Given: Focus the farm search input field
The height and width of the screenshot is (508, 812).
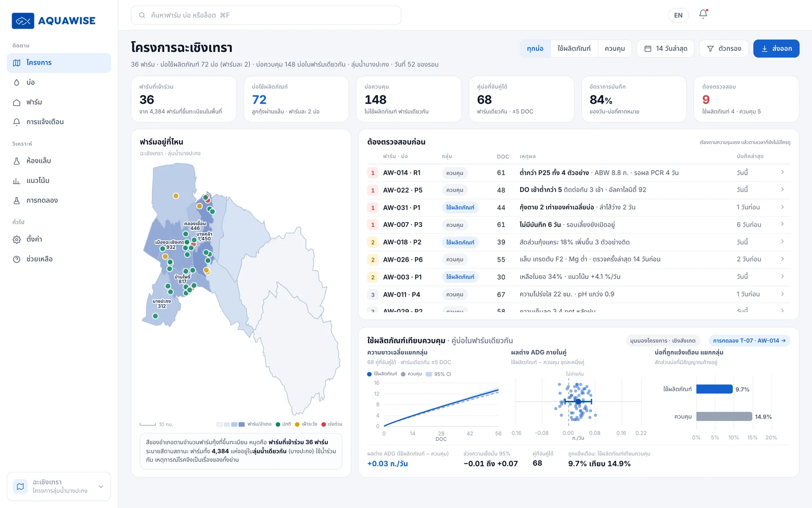Looking at the screenshot, I should (x=266, y=15).
